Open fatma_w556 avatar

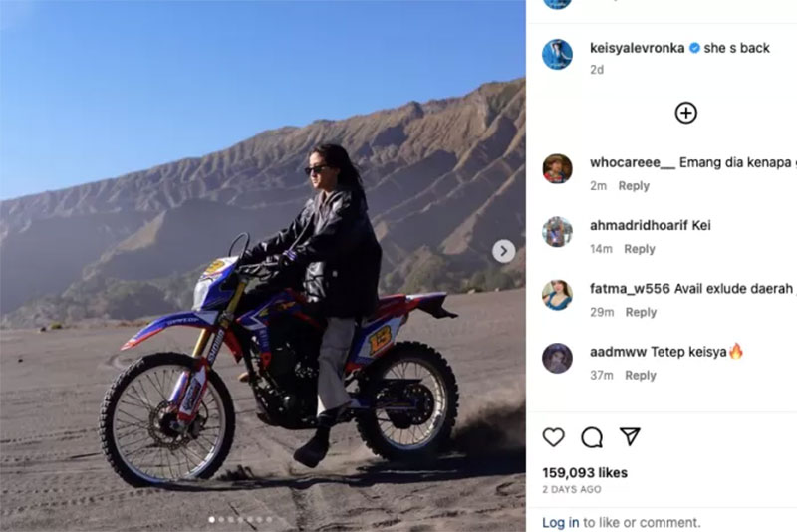[x=557, y=295]
